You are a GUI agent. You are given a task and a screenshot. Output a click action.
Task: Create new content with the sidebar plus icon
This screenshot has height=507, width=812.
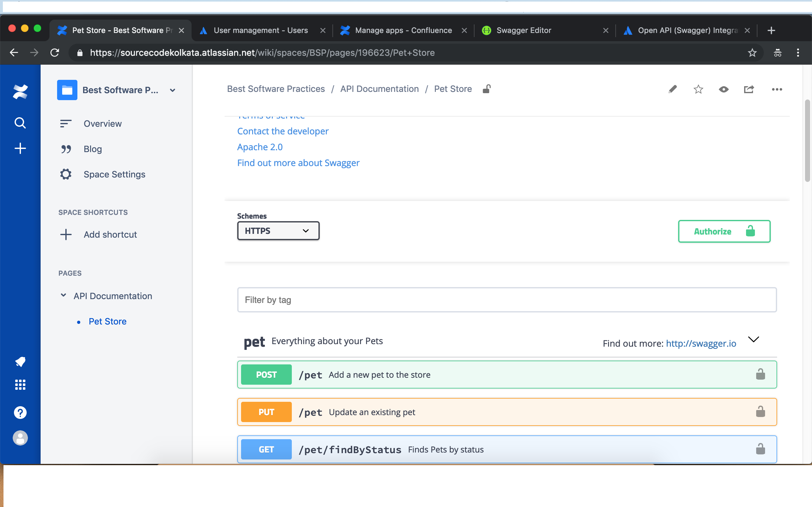tap(20, 148)
